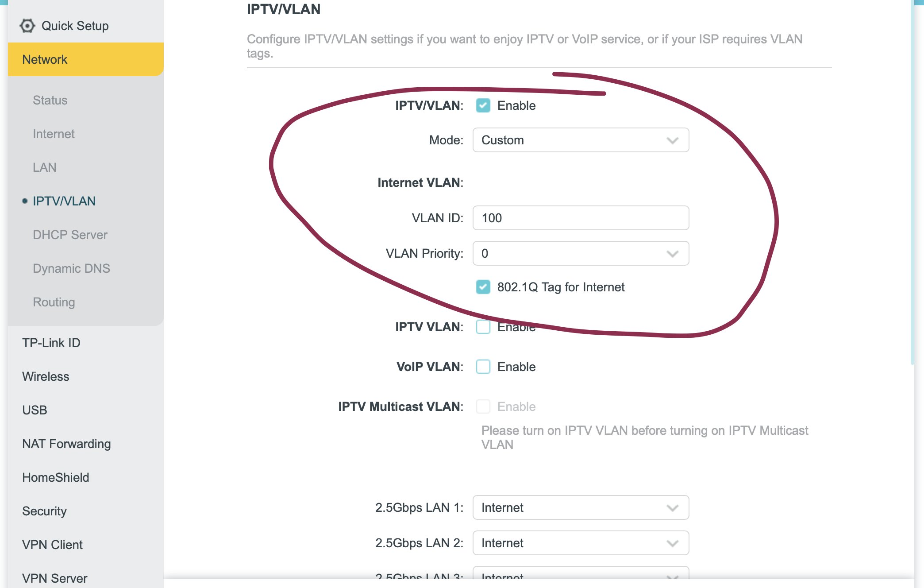Open the Mode dropdown showing Custom
This screenshot has height=588, width=924.
(581, 140)
